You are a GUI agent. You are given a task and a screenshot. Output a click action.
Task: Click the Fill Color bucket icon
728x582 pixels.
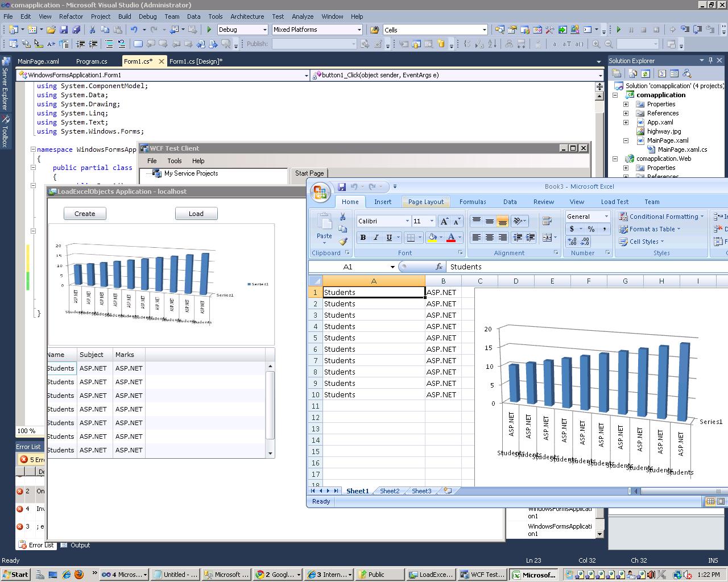click(432, 237)
